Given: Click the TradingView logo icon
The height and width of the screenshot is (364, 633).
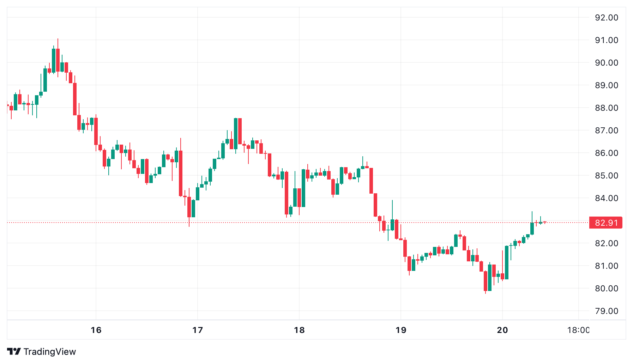Looking at the screenshot, I should point(14,351).
